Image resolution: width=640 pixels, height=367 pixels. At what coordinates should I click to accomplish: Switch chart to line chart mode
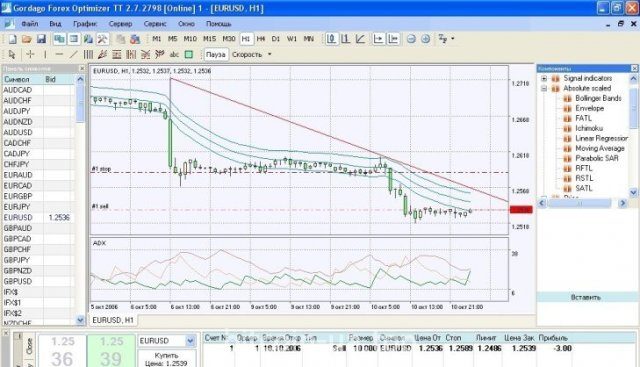(360, 39)
